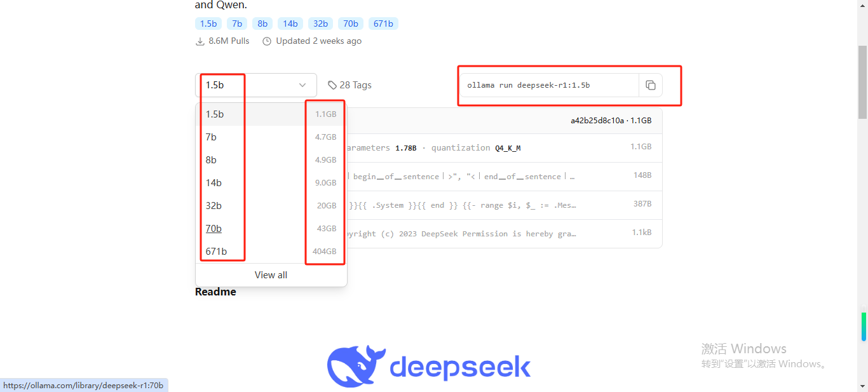Click the page vertical scrollbar thumb

click(x=862, y=82)
